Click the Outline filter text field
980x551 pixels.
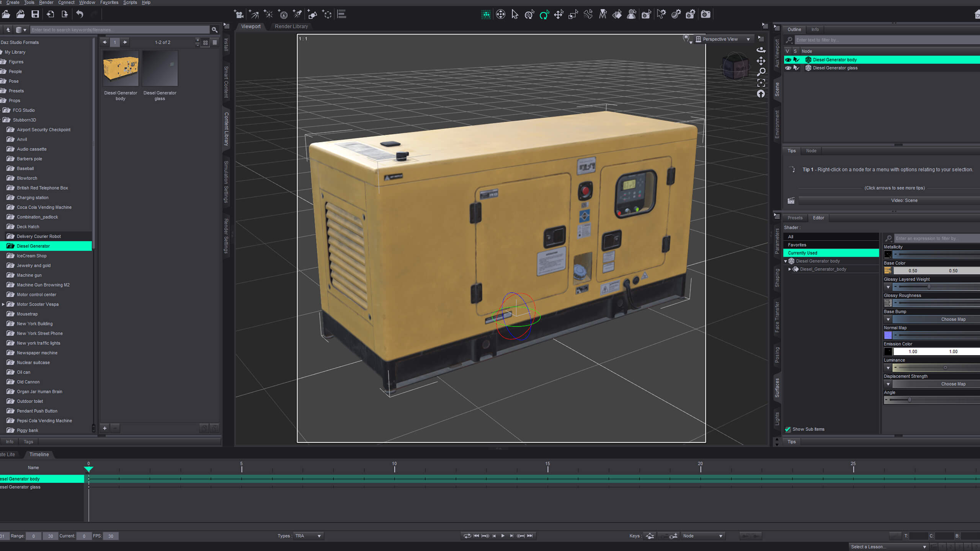(x=887, y=40)
